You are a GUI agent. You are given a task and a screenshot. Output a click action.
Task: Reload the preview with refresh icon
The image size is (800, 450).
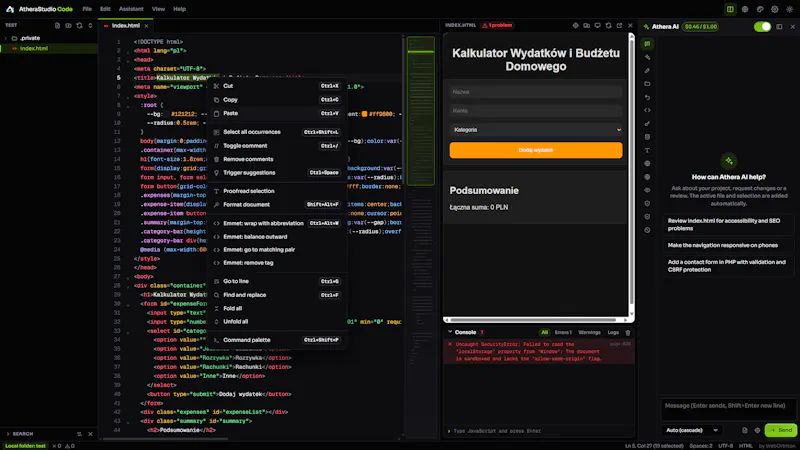(x=608, y=25)
